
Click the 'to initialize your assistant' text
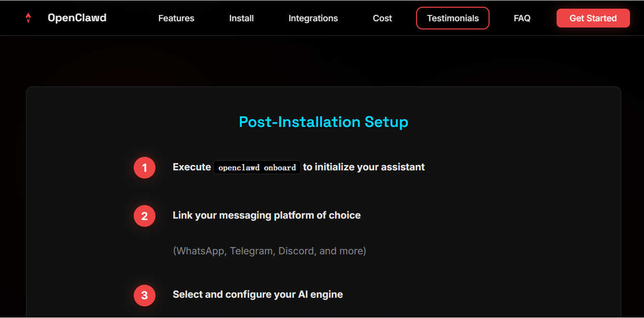pos(364,167)
